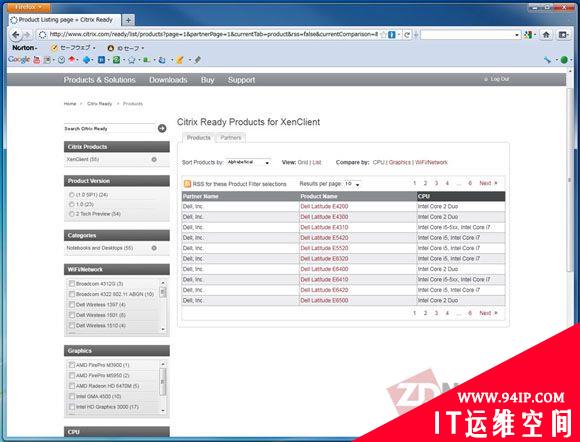Check Broadcom 4322 802.11 ABGN checkbox

(72, 294)
